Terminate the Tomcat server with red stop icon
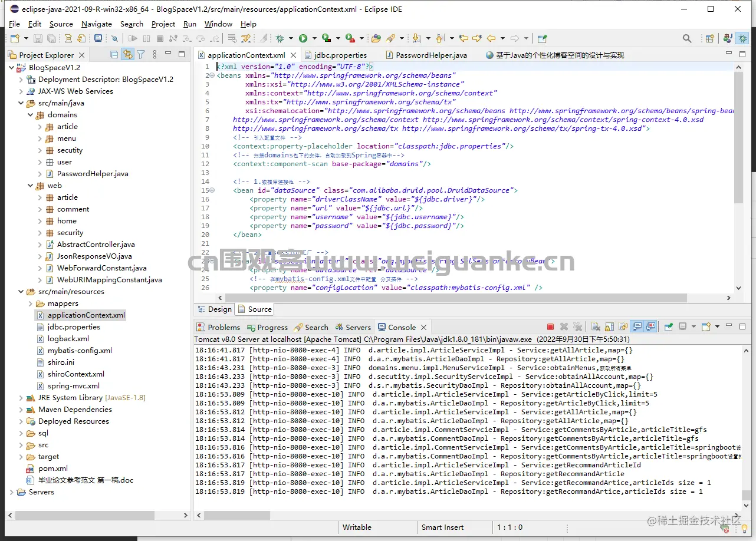 (550, 327)
